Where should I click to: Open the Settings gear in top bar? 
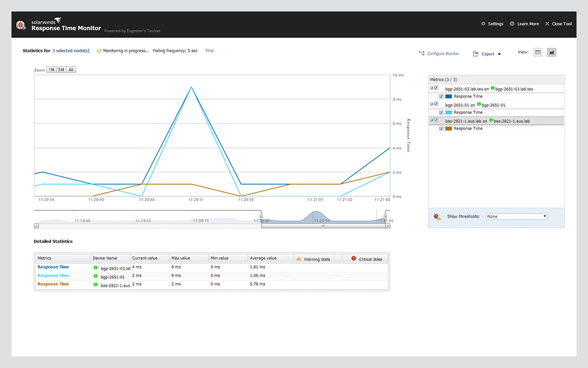click(482, 24)
